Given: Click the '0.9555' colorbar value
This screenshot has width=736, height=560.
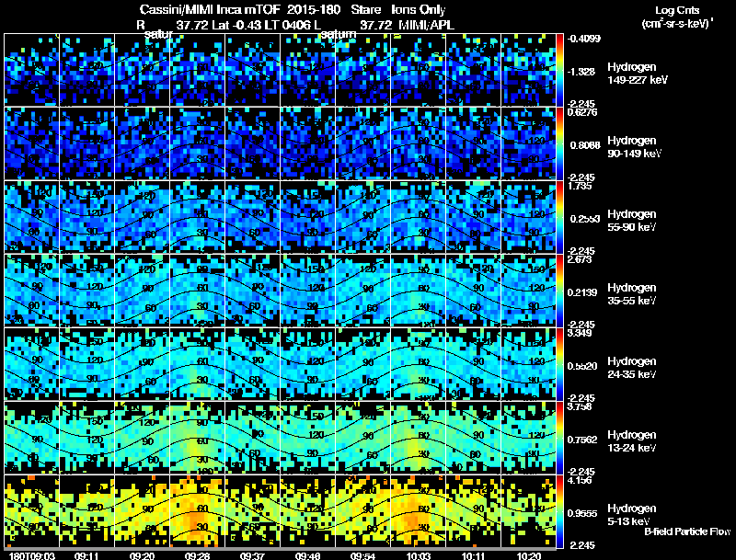Looking at the screenshot, I should click(x=582, y=514).
